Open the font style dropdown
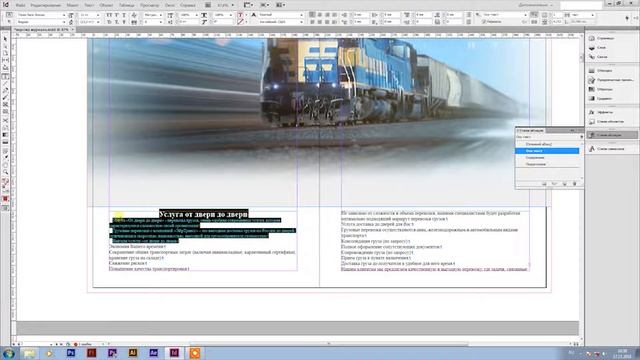Screen dimensions: 640x360 click(64, 22)
